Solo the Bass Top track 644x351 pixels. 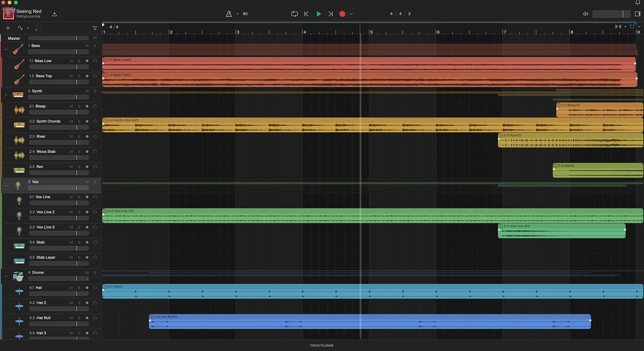[x=79, y=76]
